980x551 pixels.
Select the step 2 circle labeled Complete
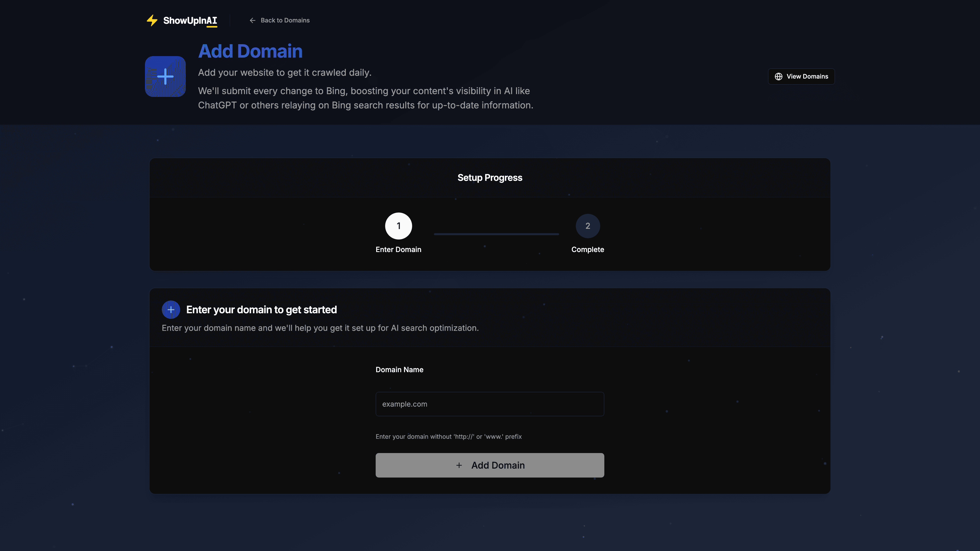(587, 226)
